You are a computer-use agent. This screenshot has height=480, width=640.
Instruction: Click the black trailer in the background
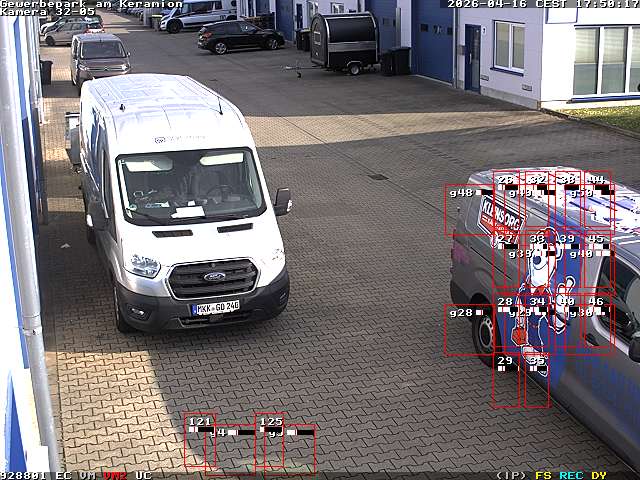click(x=344, y=42)
